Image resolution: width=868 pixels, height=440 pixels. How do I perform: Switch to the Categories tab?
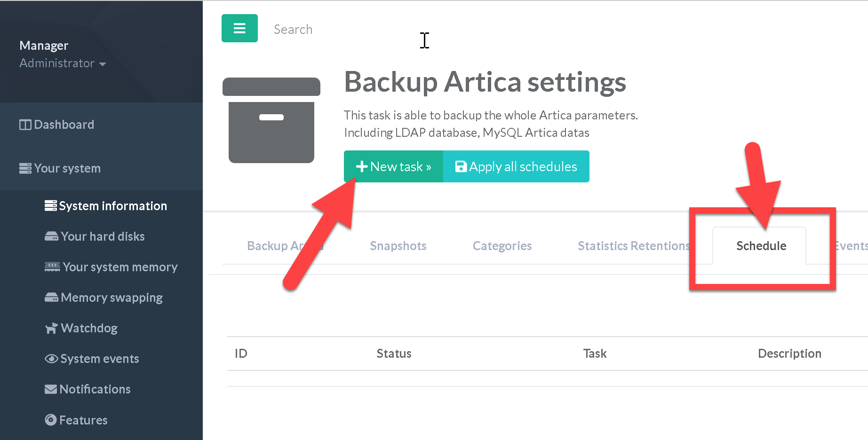point(502,246)
